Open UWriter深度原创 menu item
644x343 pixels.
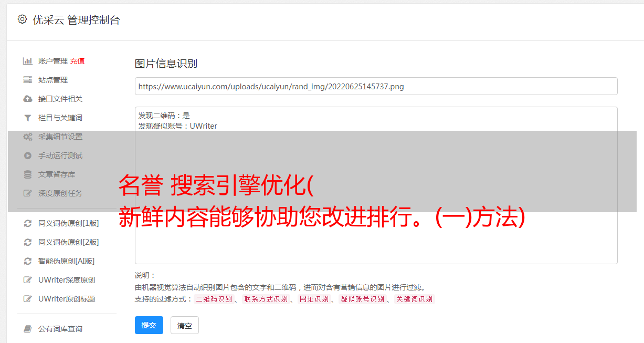coord(67,280)
